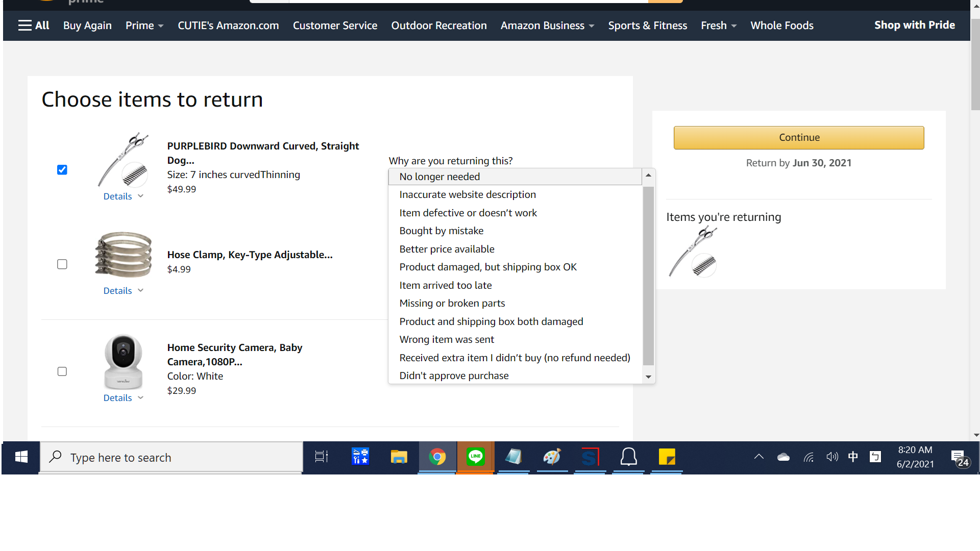Open the Paint palette app in the taskbar
This screenshot has width=980, height=551.
pyautogui.click(x=552, y=457)
